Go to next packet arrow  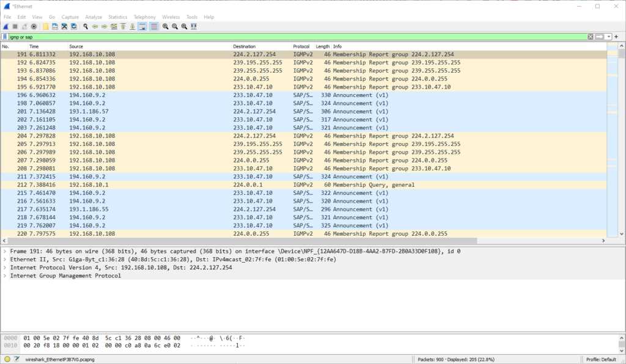[x=104, y=26]
